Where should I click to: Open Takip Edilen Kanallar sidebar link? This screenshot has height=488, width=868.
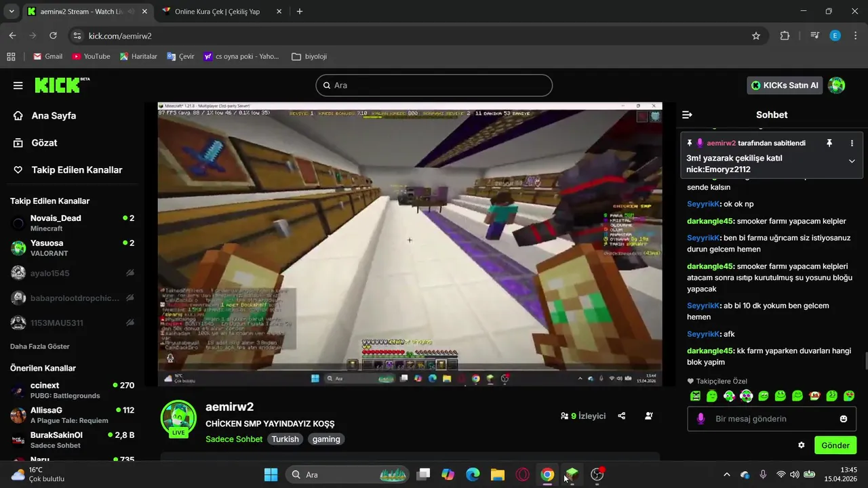click(x=77, y=170)
